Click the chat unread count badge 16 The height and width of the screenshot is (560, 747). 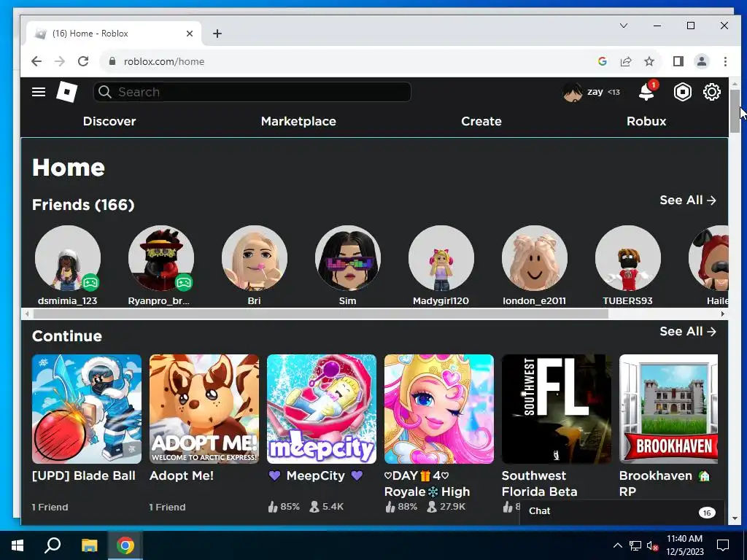[x=707, y=513]
